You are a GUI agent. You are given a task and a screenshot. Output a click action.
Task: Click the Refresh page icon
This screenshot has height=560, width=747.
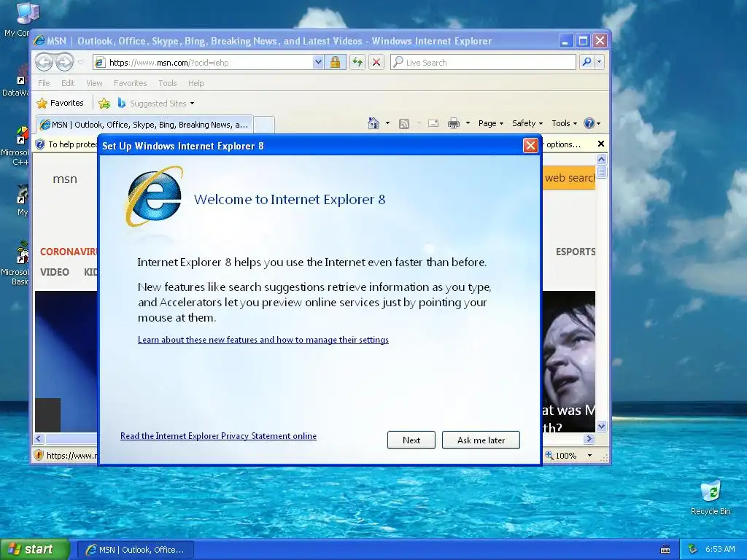pyautogui.click(x=357, y=63)
